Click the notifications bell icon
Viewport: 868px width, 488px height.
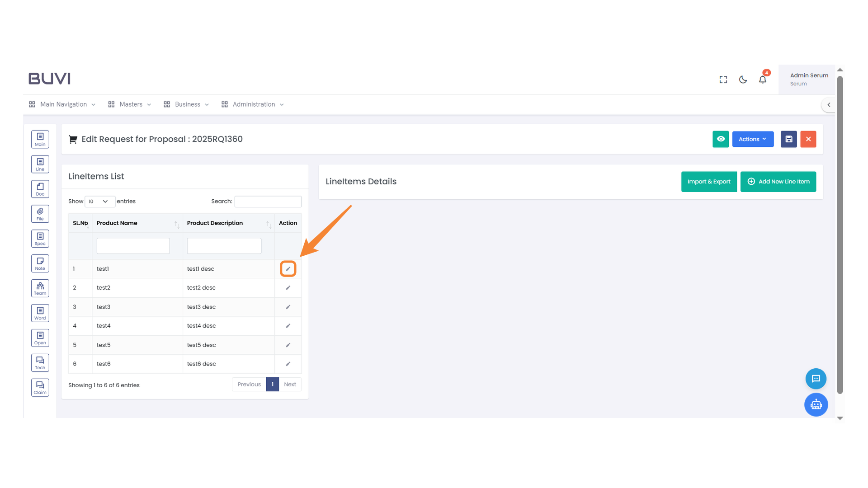click(x=763, y=80)
